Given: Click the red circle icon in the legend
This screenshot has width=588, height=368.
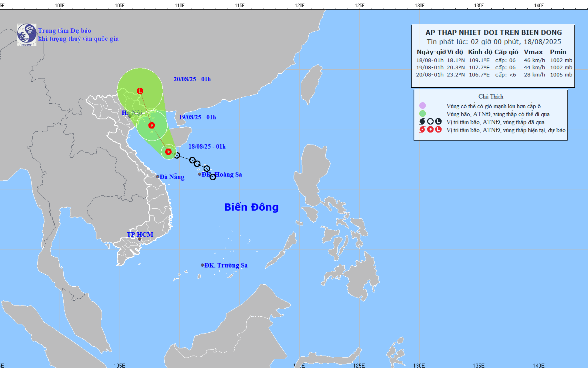Looking at the screenshot, I should (430, 129).
